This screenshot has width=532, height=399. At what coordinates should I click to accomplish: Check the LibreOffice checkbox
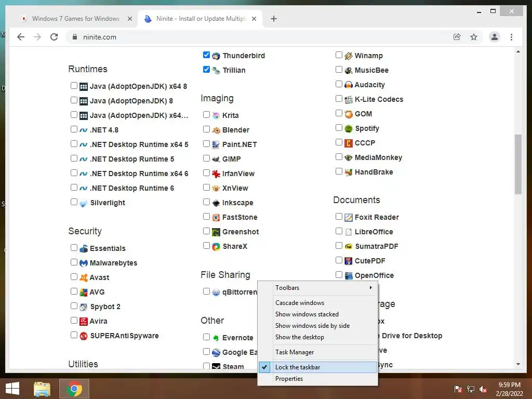click(339, 231)
